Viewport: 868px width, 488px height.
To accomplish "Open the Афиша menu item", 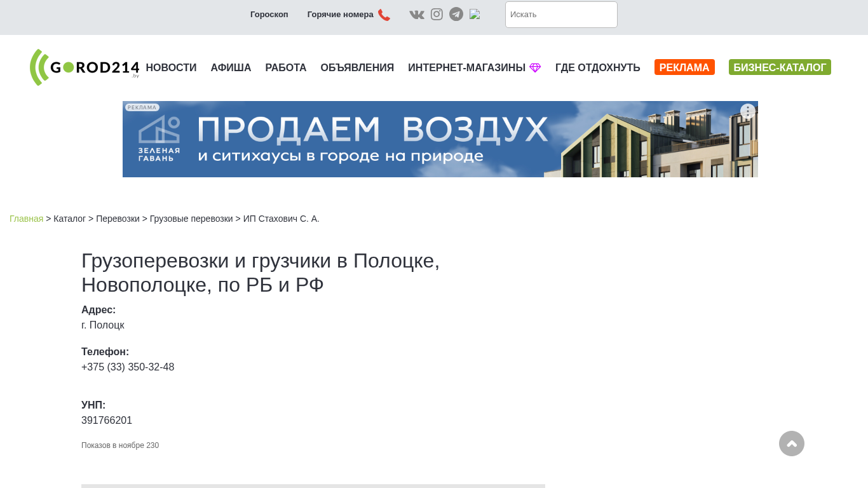I will [231, 67].
